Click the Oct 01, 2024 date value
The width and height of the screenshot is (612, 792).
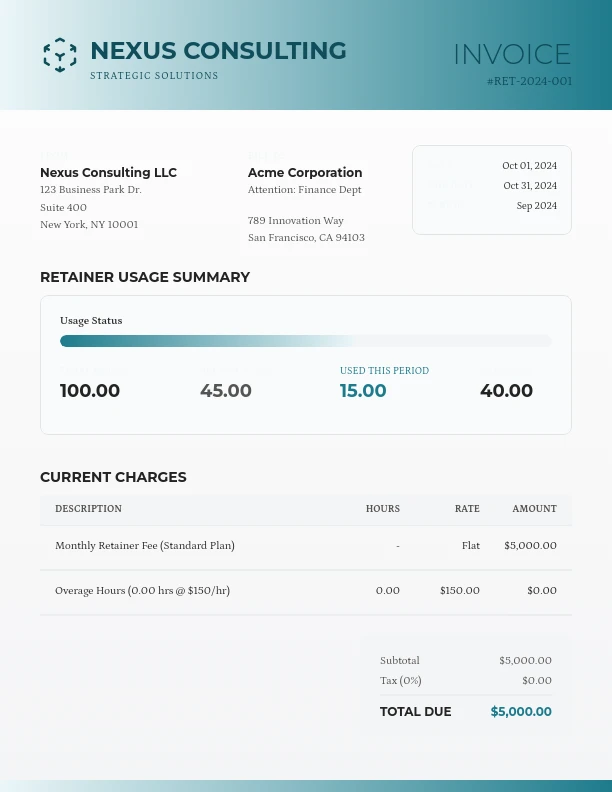529,166
